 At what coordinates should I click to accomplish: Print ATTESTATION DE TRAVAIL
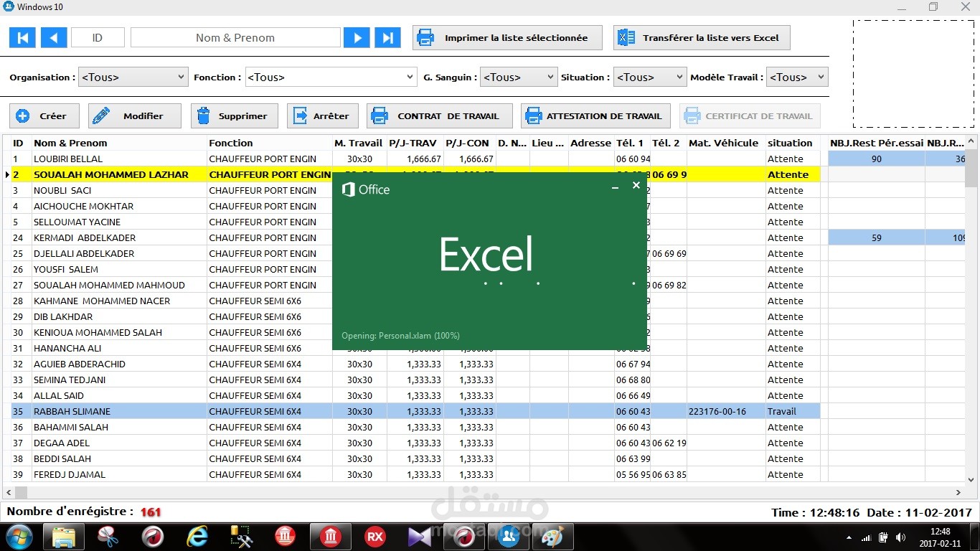coord(595,116)
